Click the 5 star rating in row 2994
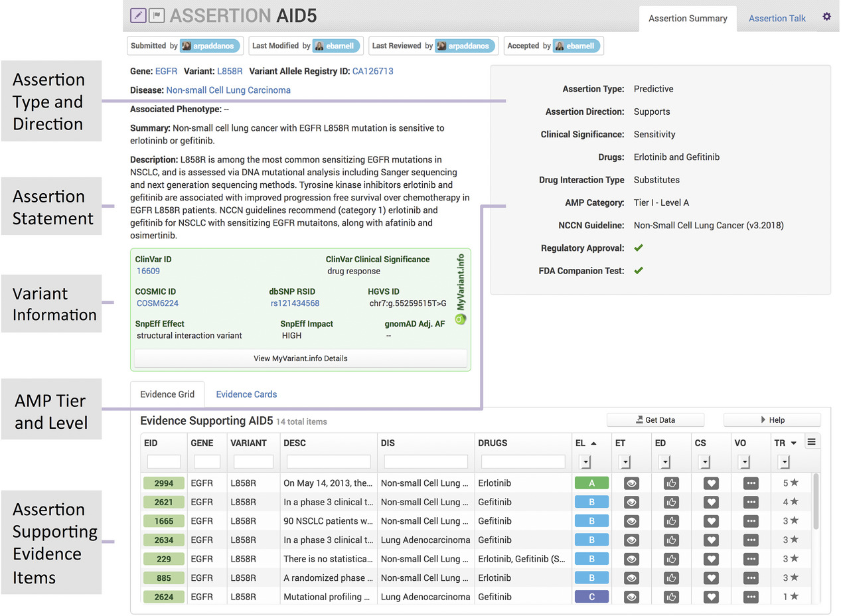 click(x=791, y=483)
